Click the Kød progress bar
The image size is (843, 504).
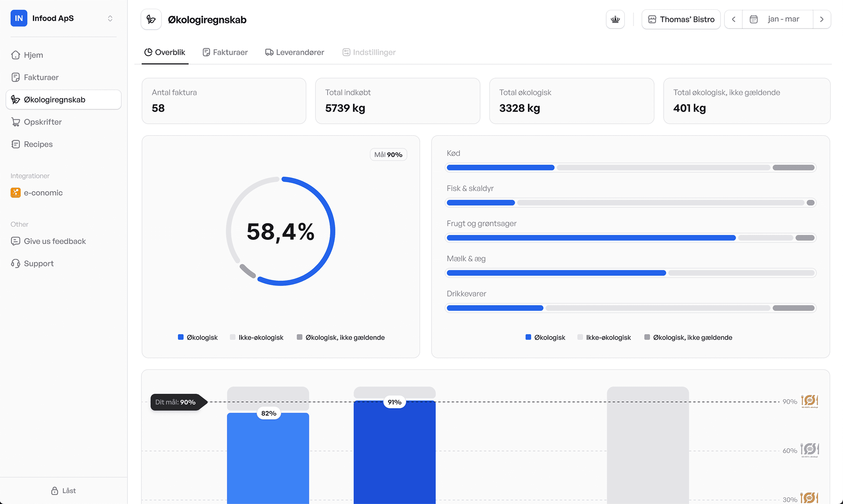click(x=630, y=167)
